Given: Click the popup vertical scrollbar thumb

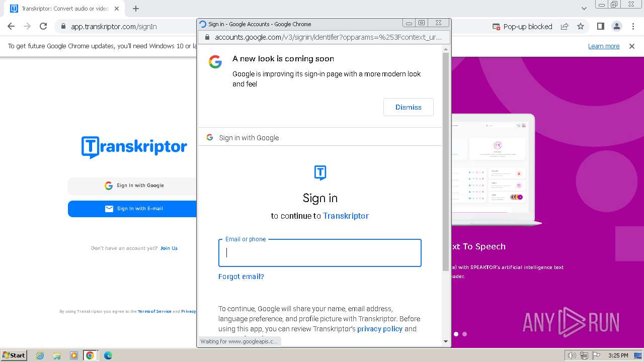Looking at the screenshot, I should coord(446,162).
